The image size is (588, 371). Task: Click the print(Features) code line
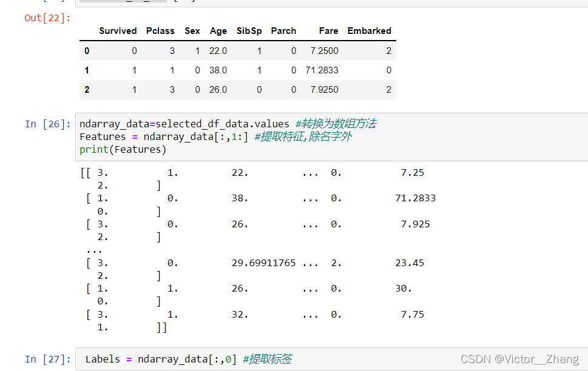coord(123,150)
